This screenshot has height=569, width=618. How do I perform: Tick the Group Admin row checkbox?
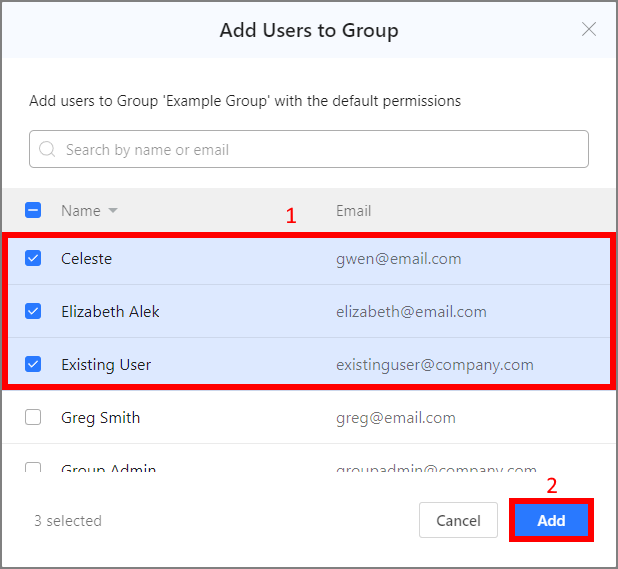33,468
